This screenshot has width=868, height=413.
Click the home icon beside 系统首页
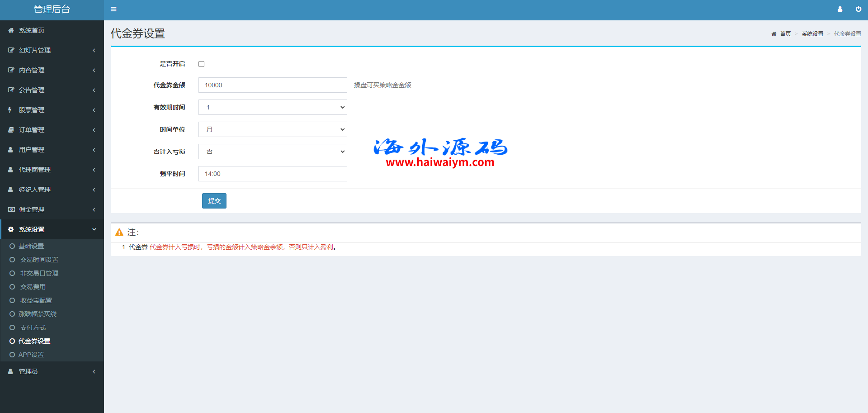tap(11, 30)
